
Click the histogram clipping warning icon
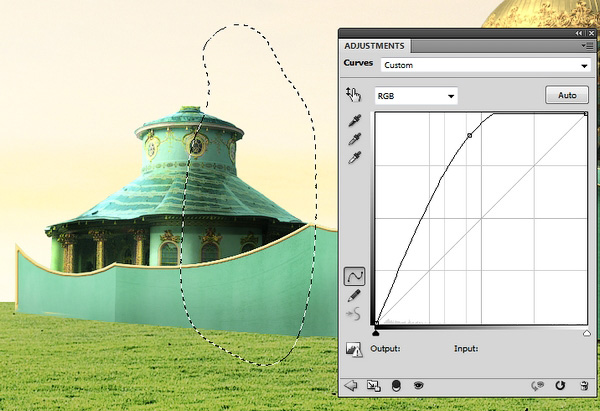click(x=354, y=349)
